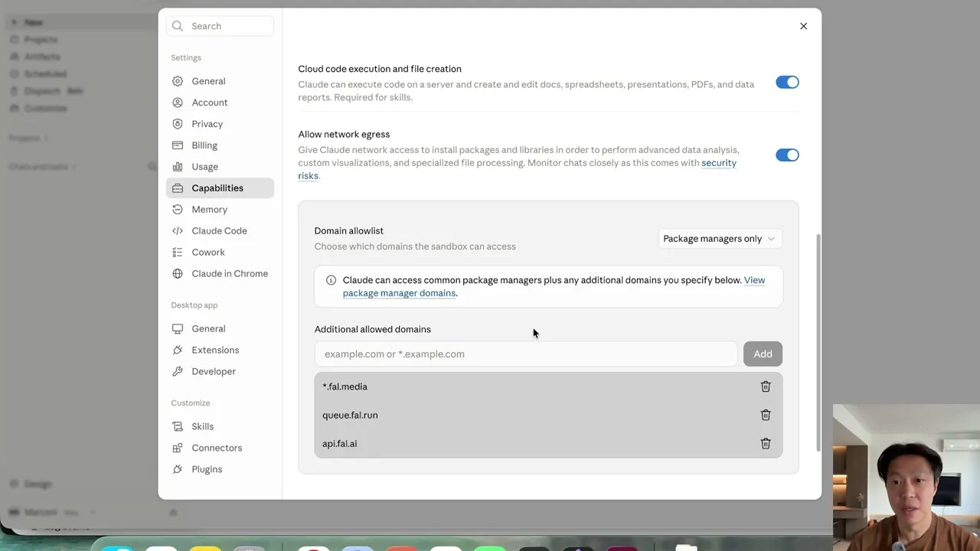Click the search magnifier icon
The width and height of the screenshot is (980, 551).
[x=178, y=26]
